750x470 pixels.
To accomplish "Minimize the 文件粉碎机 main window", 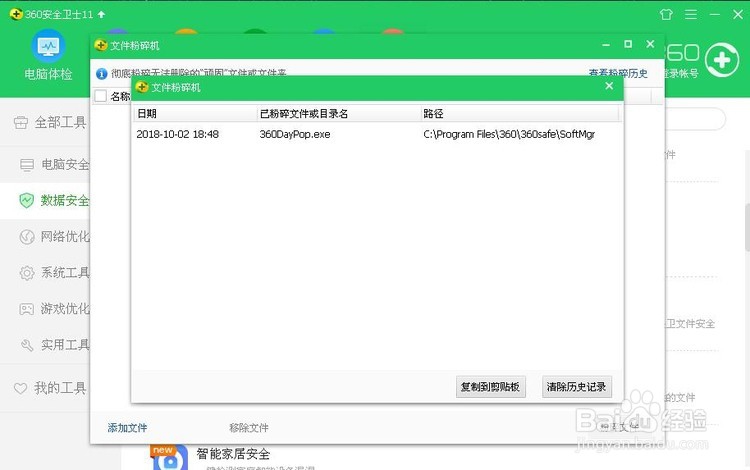I will 606,45.
